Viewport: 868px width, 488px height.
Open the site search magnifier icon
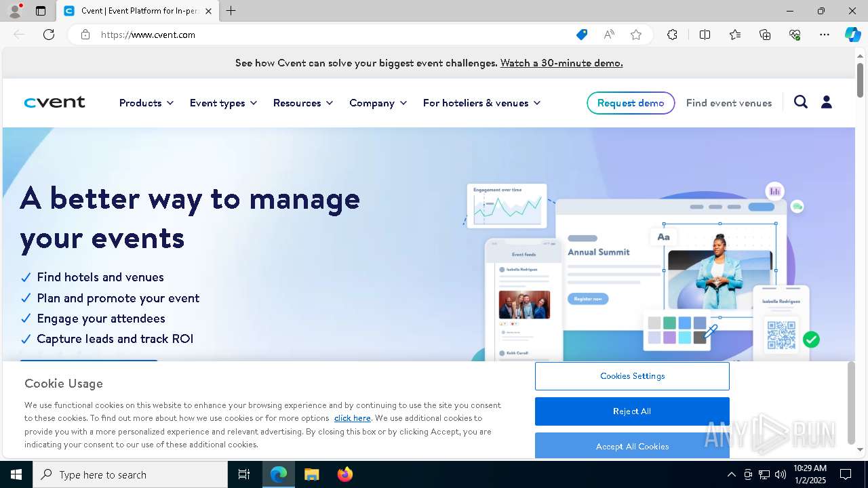801,102
